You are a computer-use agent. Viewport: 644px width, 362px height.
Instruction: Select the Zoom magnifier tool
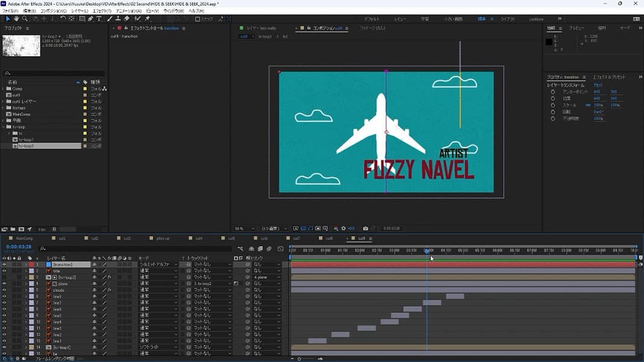point(25,19)
